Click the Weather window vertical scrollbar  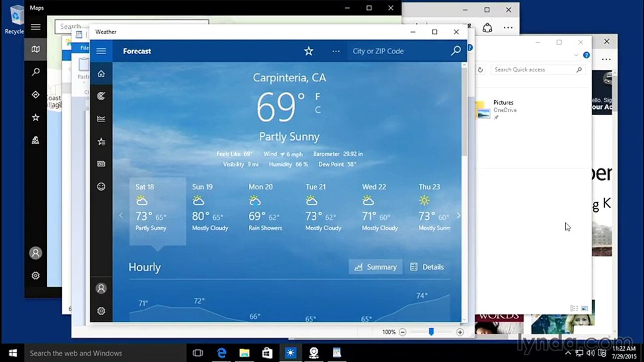pyautogui.click(x=465, y=111)
